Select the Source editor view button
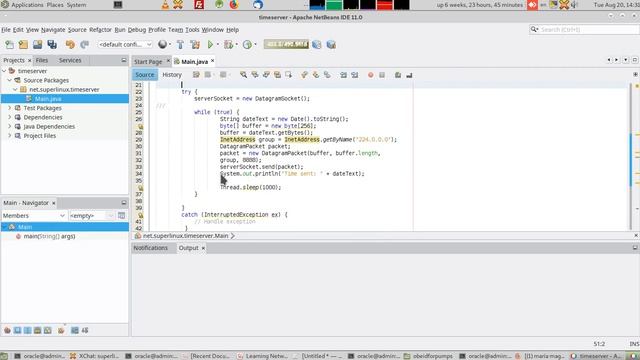The width and height of the screenshot is (640, 360). pyautogui.click(x=144, y=75)
